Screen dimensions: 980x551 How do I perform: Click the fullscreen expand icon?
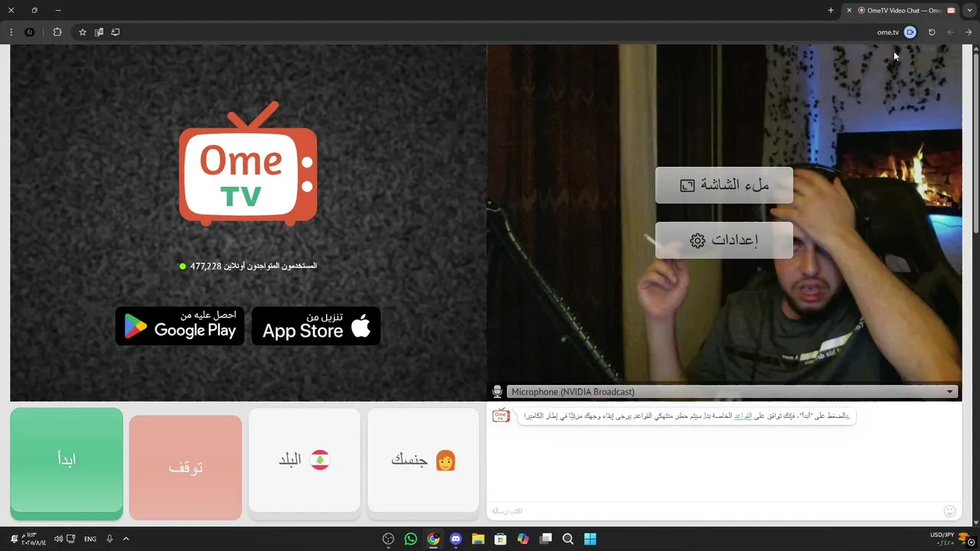(688, 185)
